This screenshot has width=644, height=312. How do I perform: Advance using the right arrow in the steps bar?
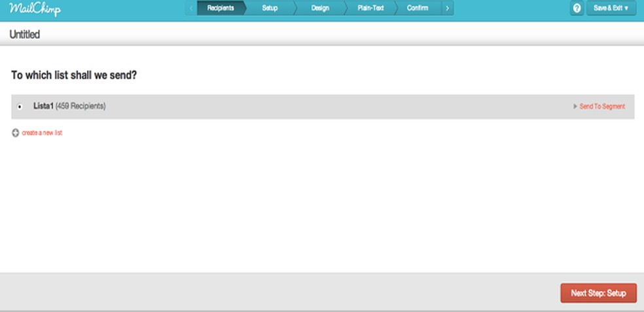click(x=448, y=9)
